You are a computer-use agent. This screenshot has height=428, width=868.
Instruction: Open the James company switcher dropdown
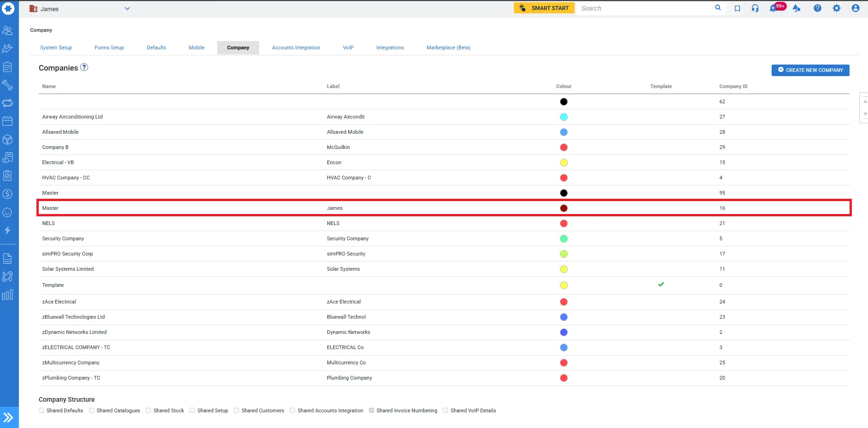point(80,9)
